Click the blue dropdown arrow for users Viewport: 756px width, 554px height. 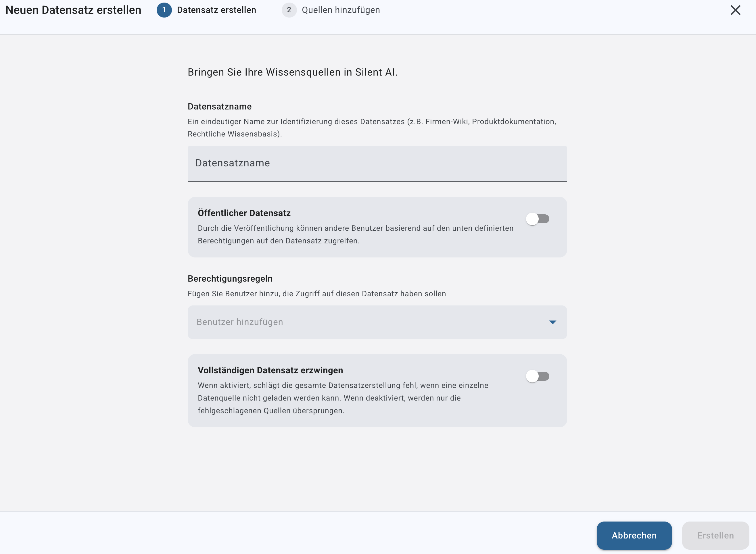click(552, 322)
